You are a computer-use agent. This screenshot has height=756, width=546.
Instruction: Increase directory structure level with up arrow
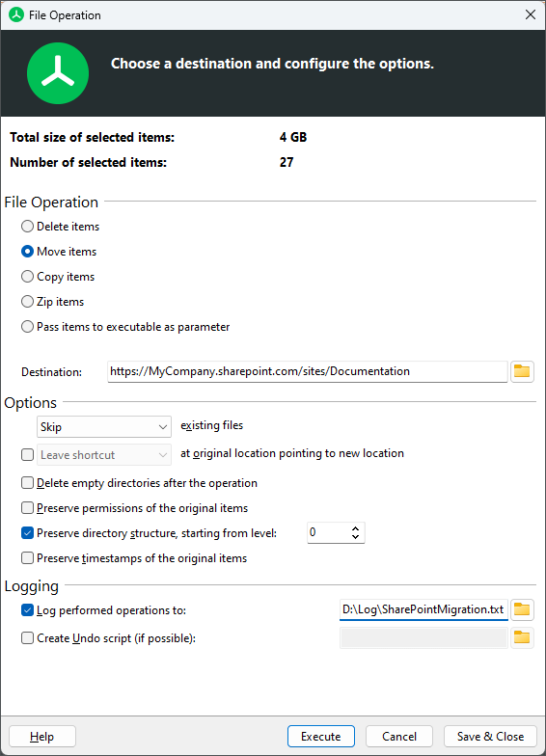(355, 528)
